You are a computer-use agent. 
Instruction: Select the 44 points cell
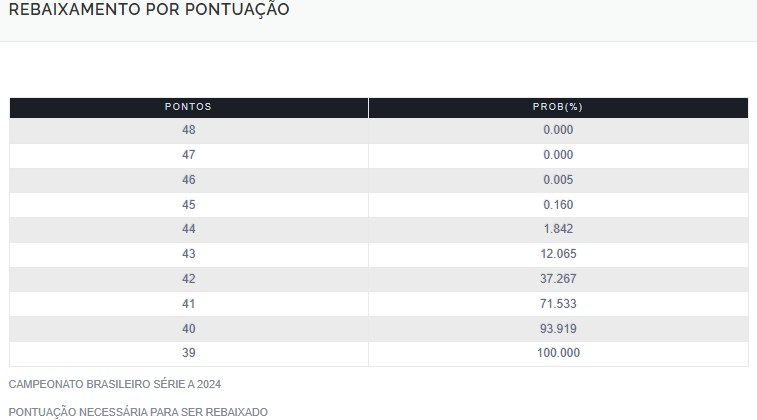(x=189, y=229)
